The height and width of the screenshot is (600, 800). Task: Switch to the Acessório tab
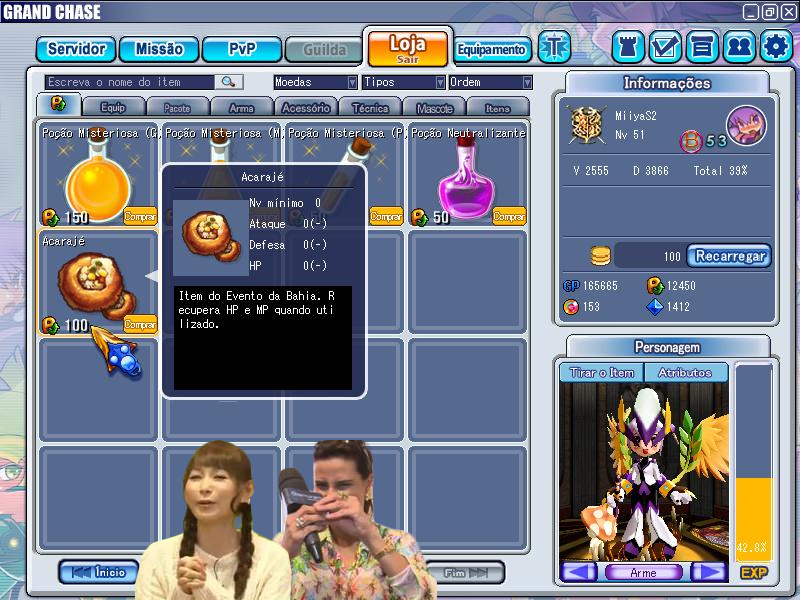[306, 107]
